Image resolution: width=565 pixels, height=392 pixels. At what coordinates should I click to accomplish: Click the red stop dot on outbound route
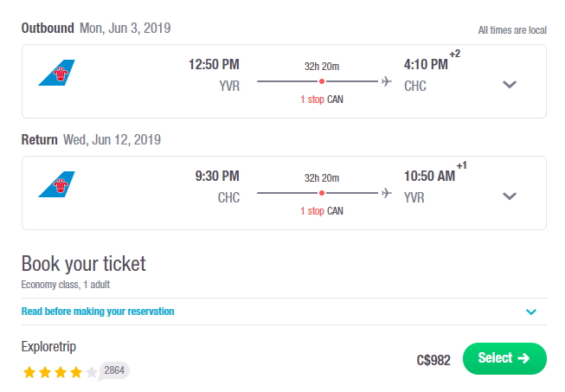322,81
